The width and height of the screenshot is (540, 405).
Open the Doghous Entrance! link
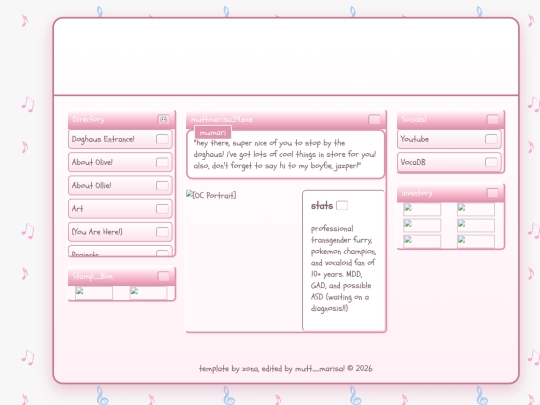pyautogui.click(x=120, y=139)
